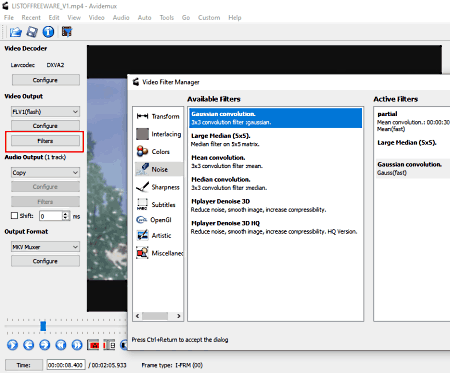The width and height of the screenshot is (450, 373).
Task: Open the Tools menu
Action: [167, 18]
